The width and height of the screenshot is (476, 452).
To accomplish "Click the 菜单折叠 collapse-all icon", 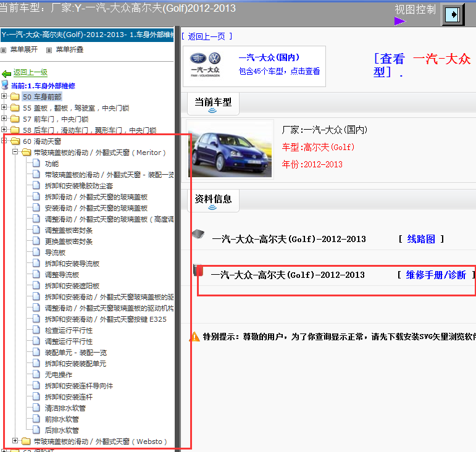I will click(49, 50).
